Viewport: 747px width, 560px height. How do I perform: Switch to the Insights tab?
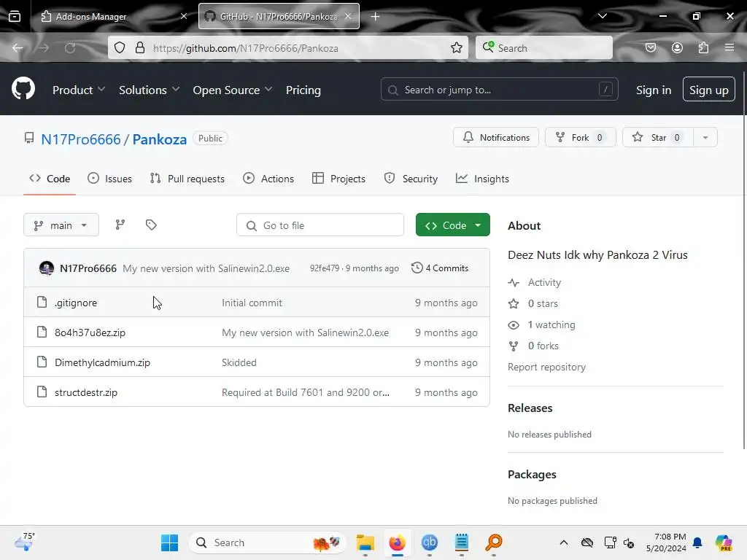482,179
